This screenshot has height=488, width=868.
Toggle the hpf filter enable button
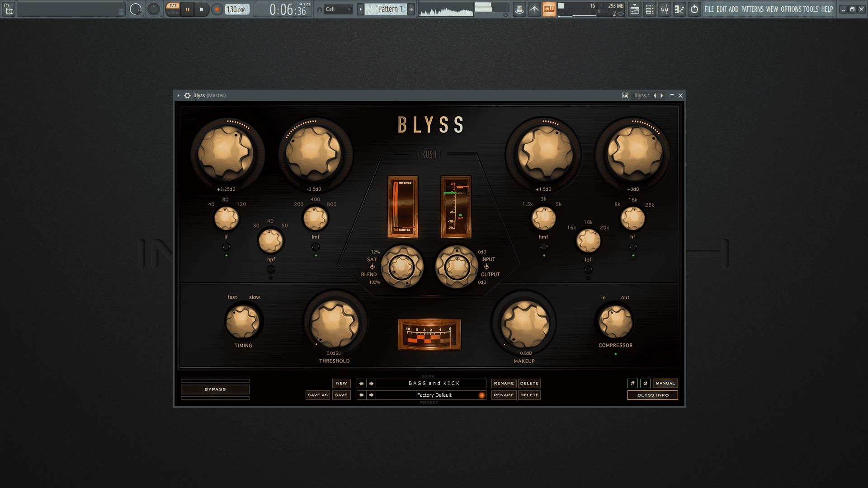coord(271,269)
